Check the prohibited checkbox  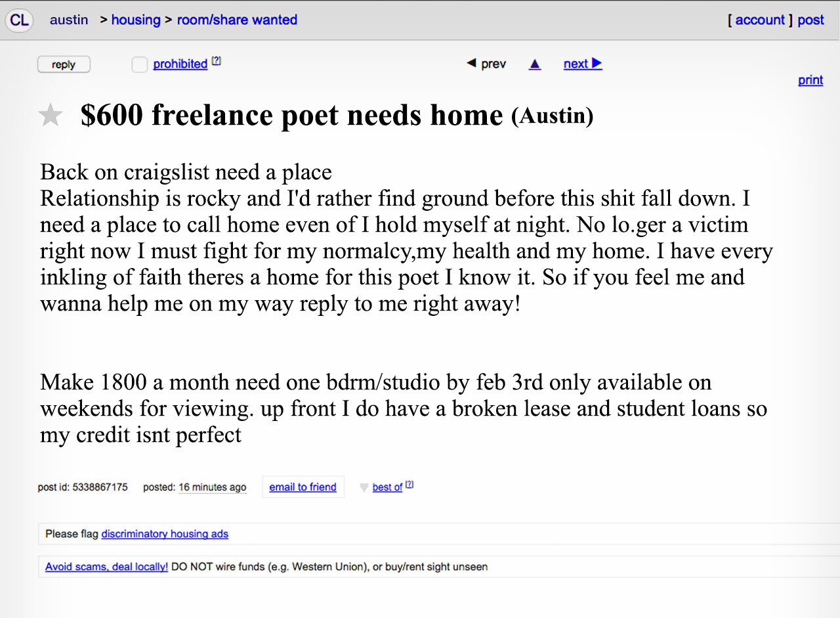click(x=139, y=64)
